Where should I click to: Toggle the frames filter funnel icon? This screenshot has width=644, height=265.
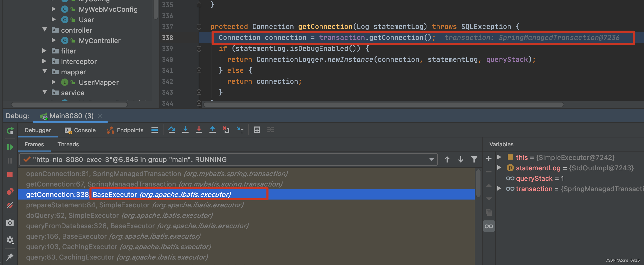click(x=474, y=159)
